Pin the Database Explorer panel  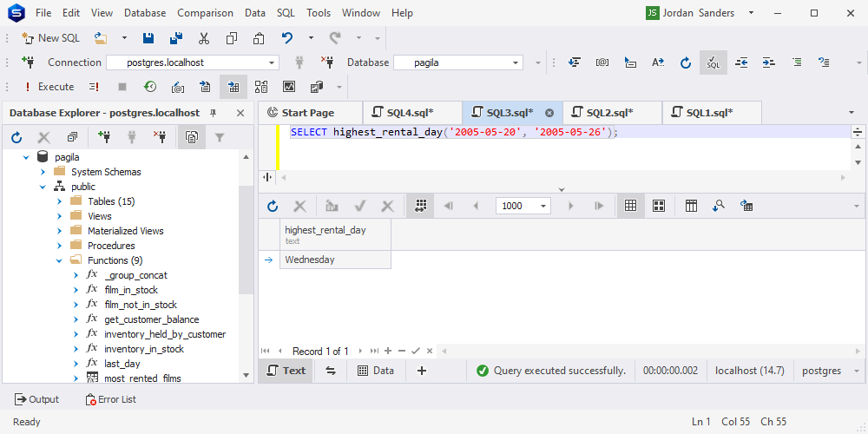[x=214, y=113]
